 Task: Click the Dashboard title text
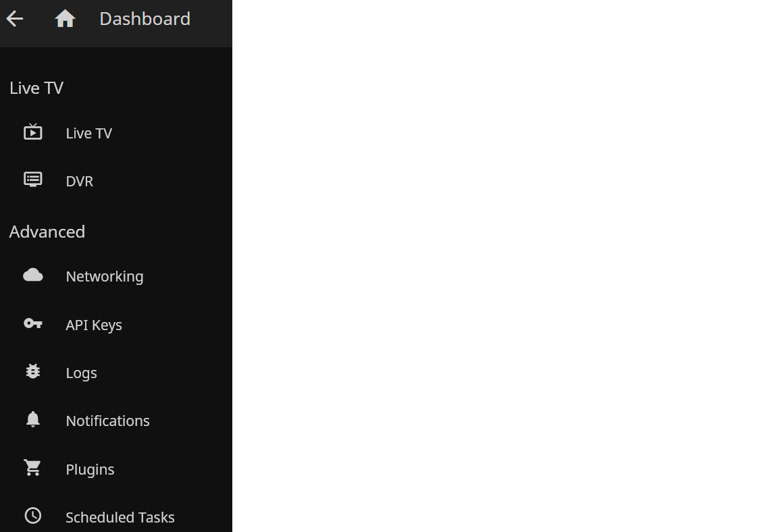(145, 19)
